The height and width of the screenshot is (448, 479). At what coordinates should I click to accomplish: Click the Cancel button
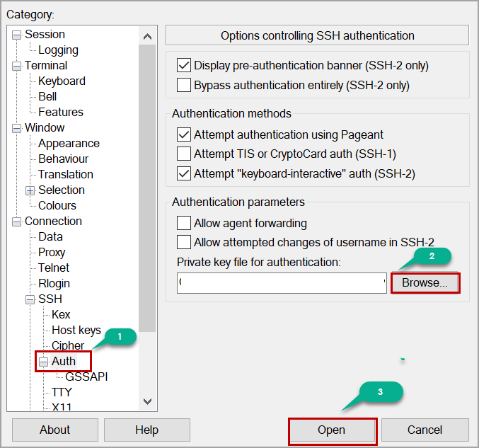425,430
